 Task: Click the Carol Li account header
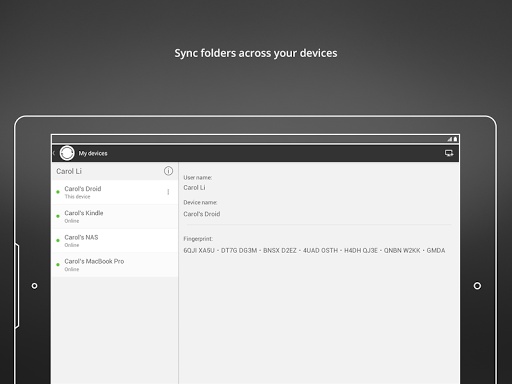[x=115, y=171]
